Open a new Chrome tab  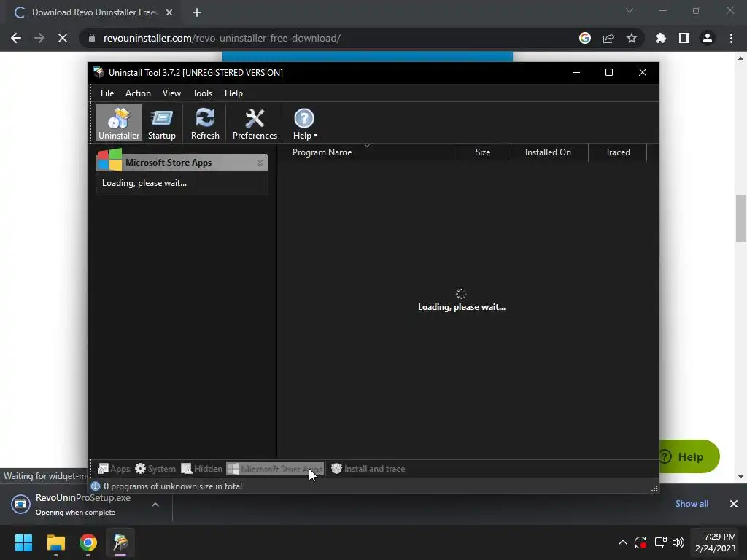[x=197, y=12]
